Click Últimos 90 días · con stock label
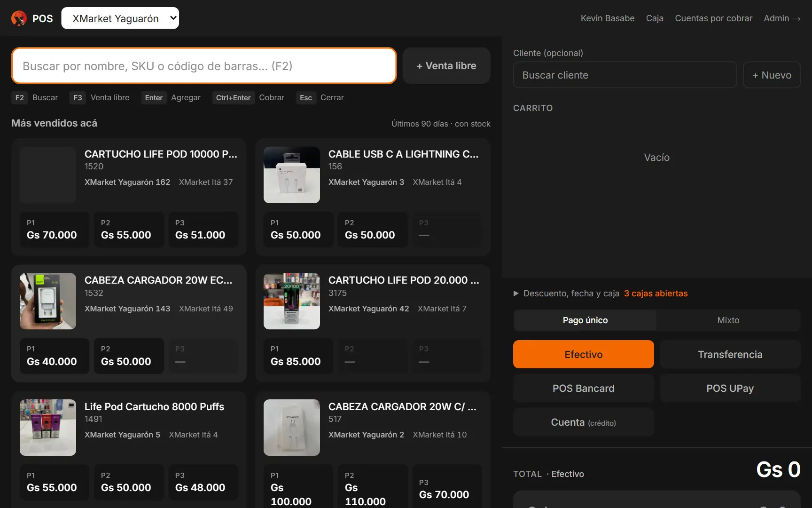812x508 pixels. coord(441,124)
